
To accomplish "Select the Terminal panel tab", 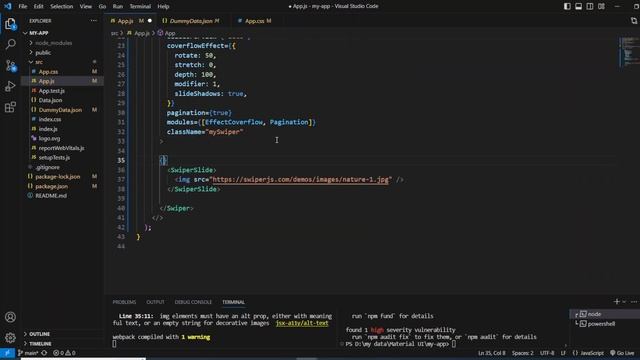I will 233,302.
